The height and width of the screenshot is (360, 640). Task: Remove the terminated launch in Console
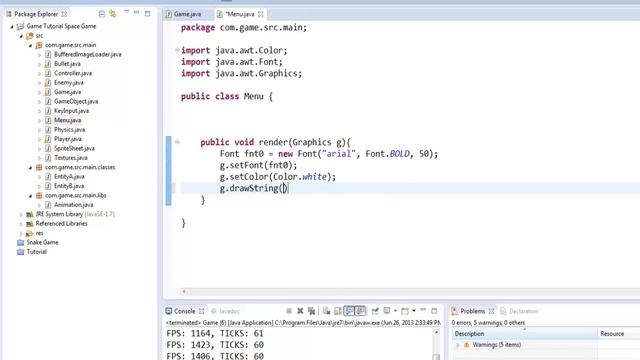pyautogui.click(x=300, y=311)
